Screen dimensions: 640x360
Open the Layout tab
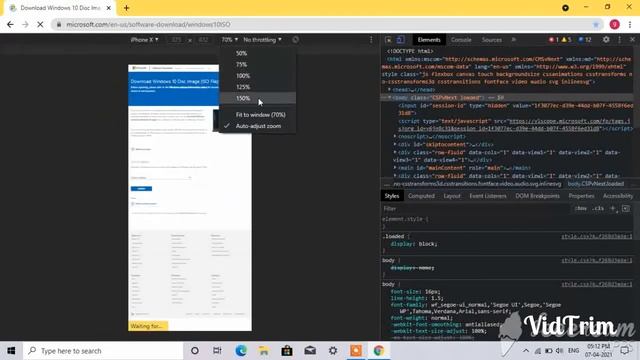point(452,196)
